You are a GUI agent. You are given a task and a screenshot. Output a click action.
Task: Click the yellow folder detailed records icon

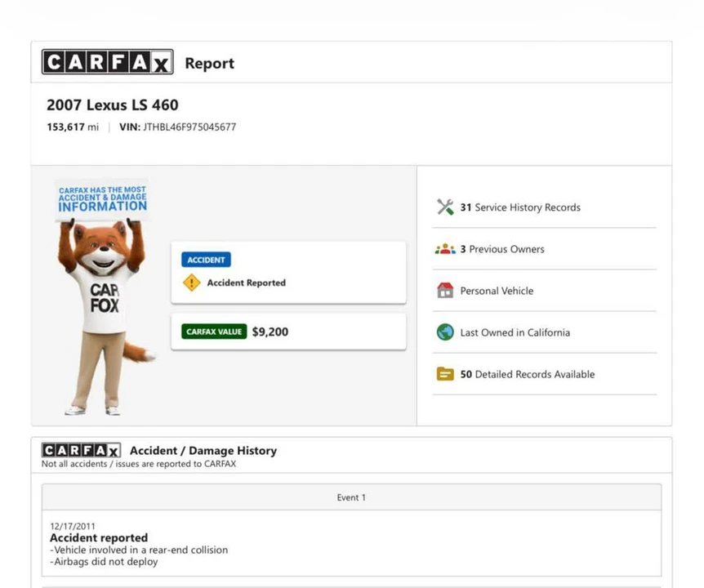445,373
